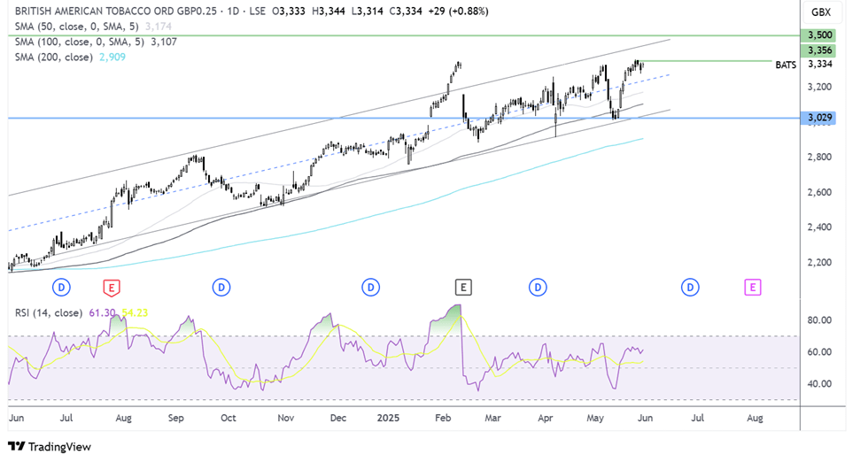Click the SMA 100 value 3,107

164,42
